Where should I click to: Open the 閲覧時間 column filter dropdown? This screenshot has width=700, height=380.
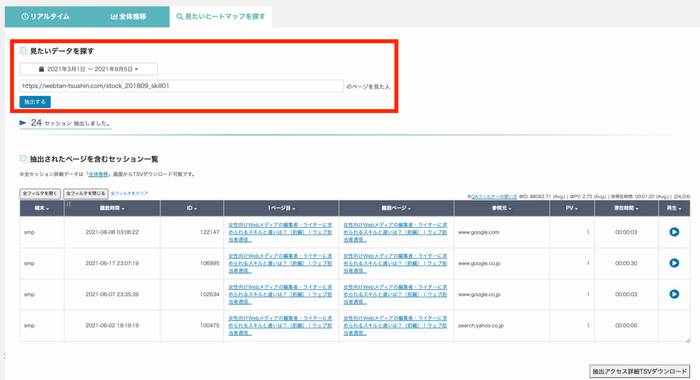(112, 208)
